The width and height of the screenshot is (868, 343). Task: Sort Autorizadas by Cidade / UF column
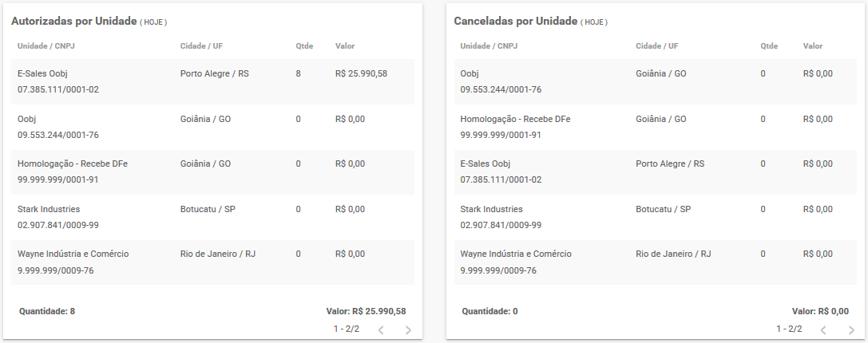point(200,46)
